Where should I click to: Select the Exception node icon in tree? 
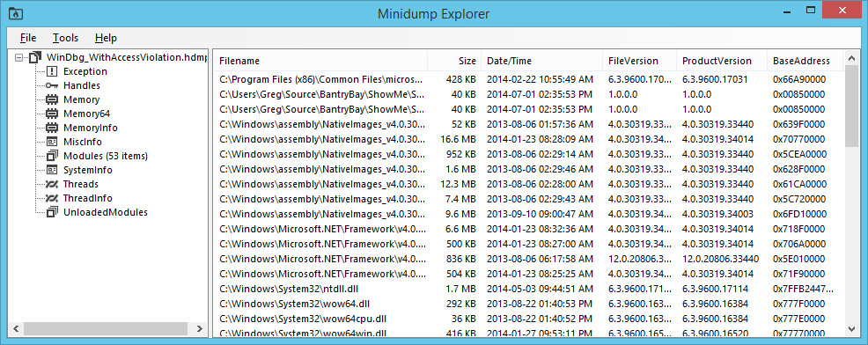[x=51, y=71]
